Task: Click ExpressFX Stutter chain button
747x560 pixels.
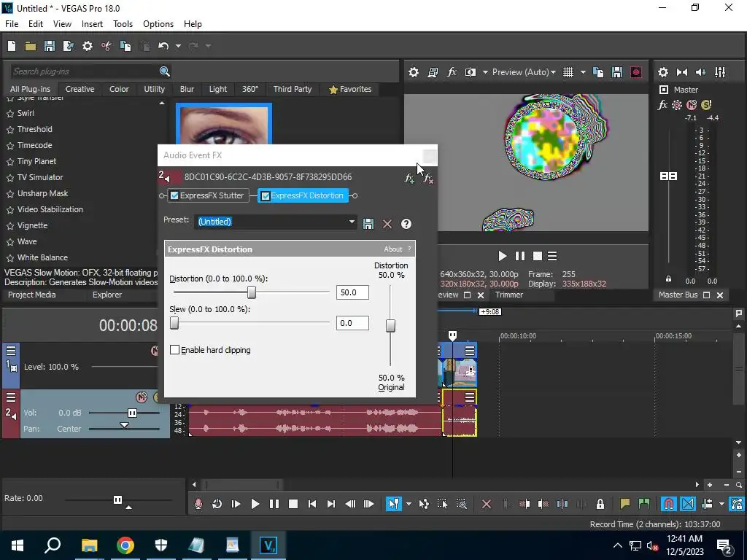Action: click(208, 195)
